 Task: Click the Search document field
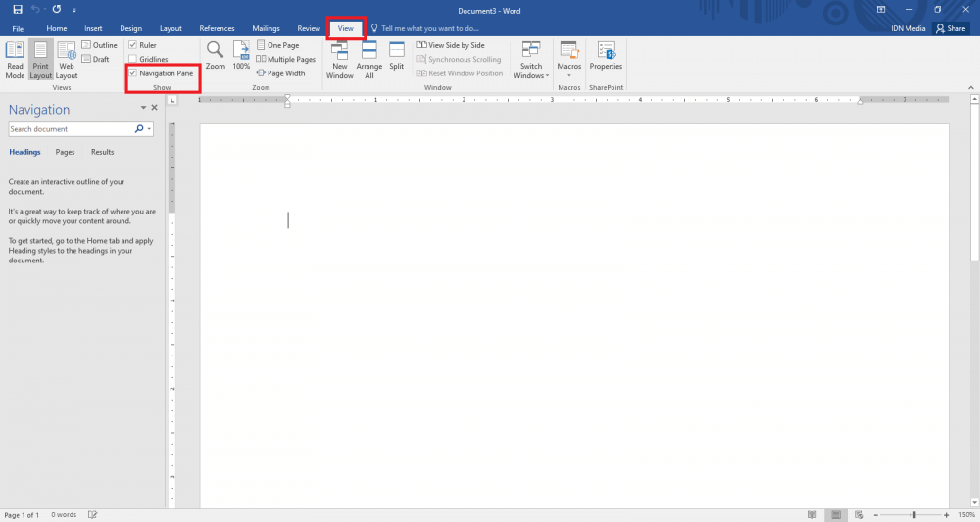pyautogui.click(x=70, y=129)
